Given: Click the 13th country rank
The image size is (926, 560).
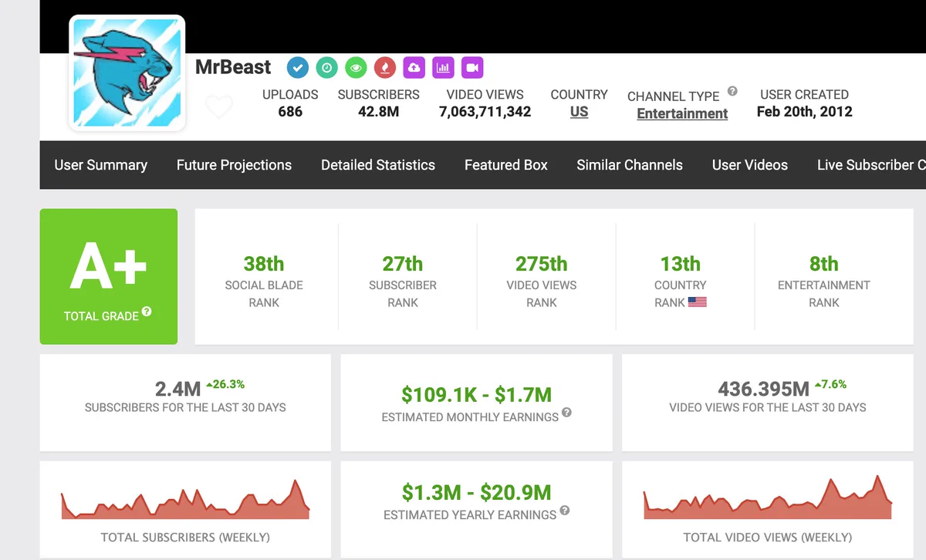Looking at the screenshot, I should pos(681,264).
